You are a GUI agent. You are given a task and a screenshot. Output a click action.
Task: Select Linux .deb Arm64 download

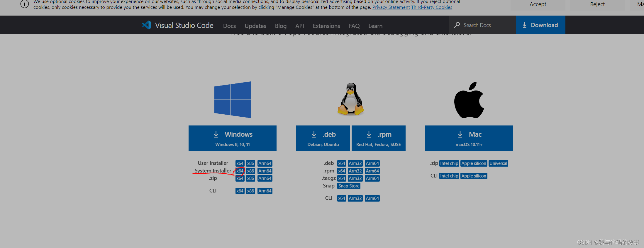pos(372,163)
